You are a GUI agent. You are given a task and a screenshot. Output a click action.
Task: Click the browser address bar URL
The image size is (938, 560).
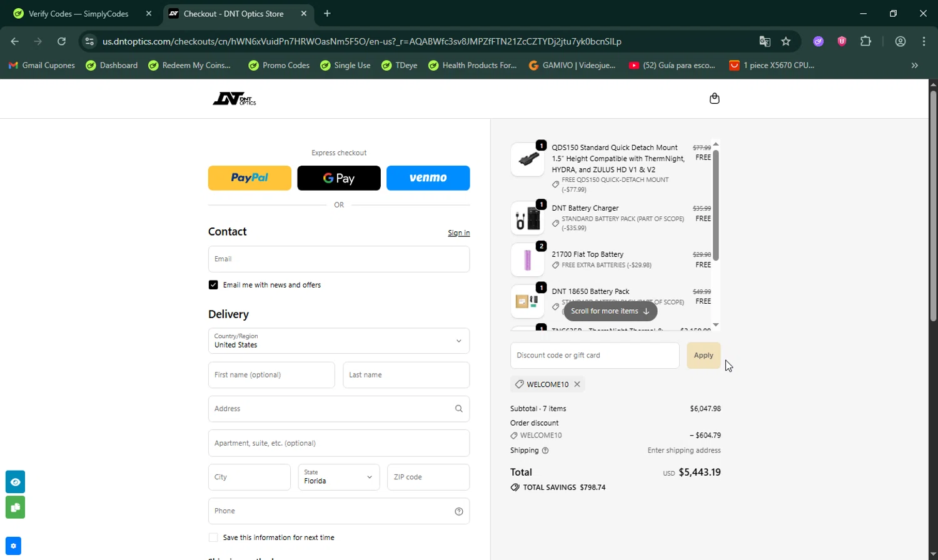pyautogui.click(x=362, y=41)
